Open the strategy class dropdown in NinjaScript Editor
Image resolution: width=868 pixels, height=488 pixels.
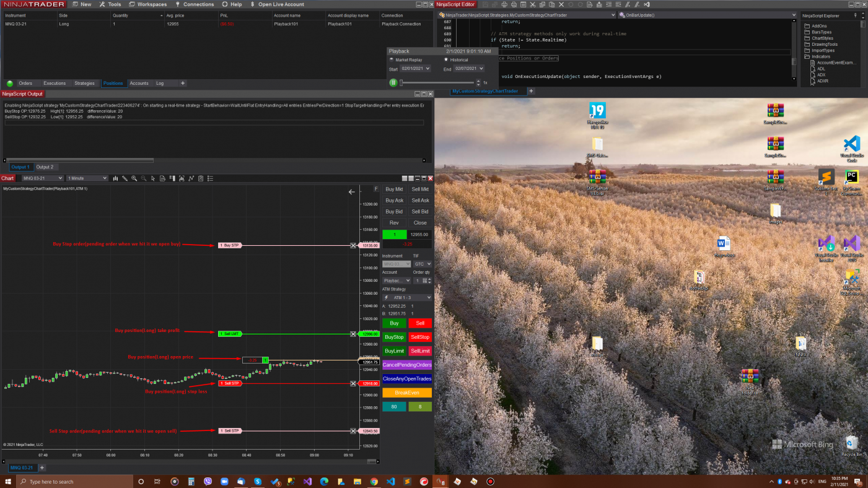[526, 15]
